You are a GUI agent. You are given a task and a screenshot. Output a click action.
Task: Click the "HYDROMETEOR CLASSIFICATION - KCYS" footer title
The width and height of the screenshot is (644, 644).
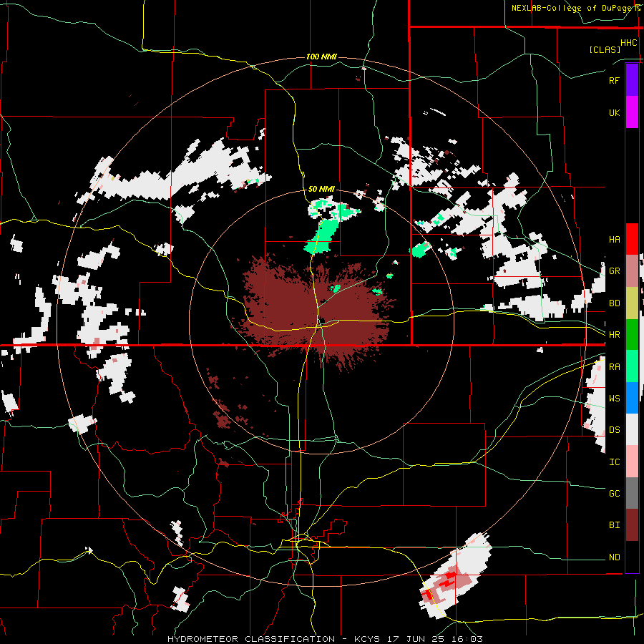(x=275, y=639)
